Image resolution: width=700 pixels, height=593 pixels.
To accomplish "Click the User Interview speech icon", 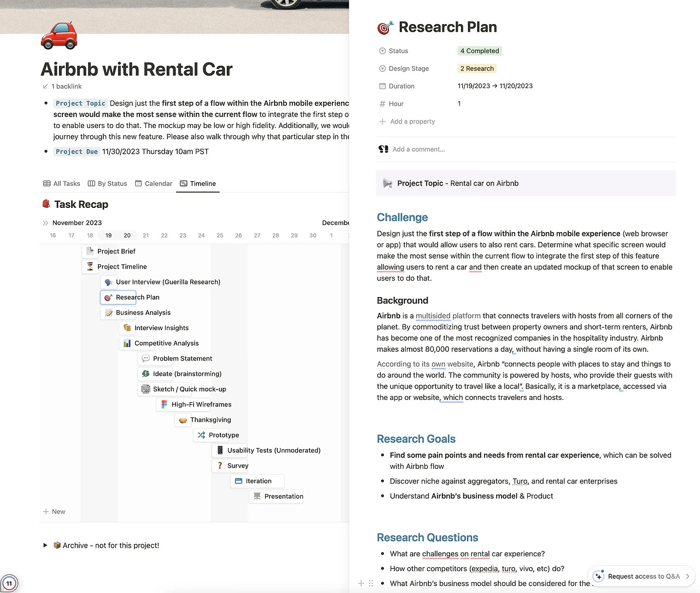I will point(109,282).
